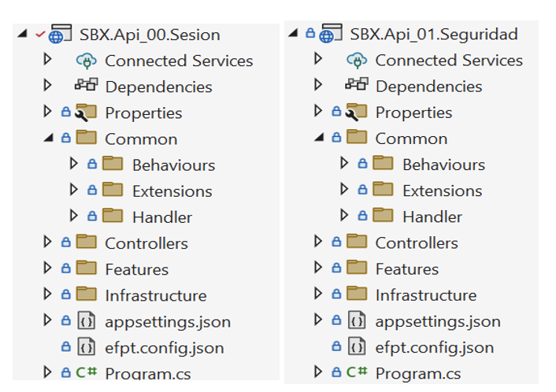Expand Properties node in SBX.Api_01.Seguridad
The width and height of the screenshot is (556, 392).
(318, 111)
